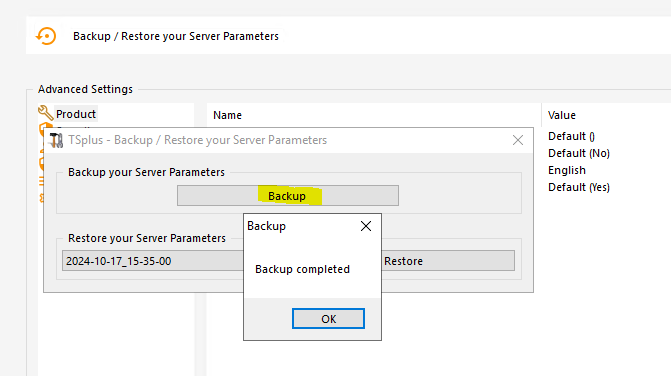Click the Restore button
Viewport: 671px width, 376px height.
[x=447, y=261]
